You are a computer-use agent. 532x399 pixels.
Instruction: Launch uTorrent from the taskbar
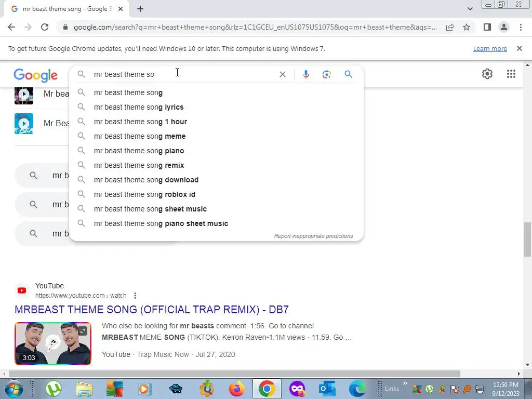point(54,389)
